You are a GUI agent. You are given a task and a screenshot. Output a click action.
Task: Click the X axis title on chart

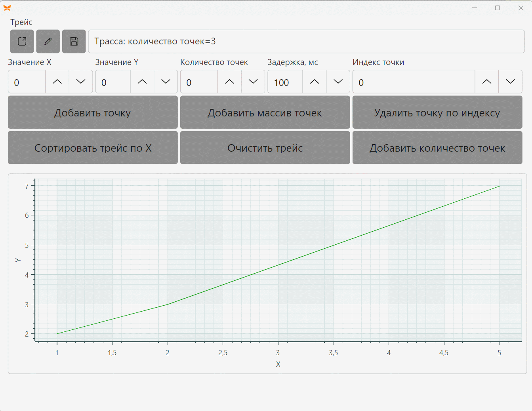click(278, 364)
